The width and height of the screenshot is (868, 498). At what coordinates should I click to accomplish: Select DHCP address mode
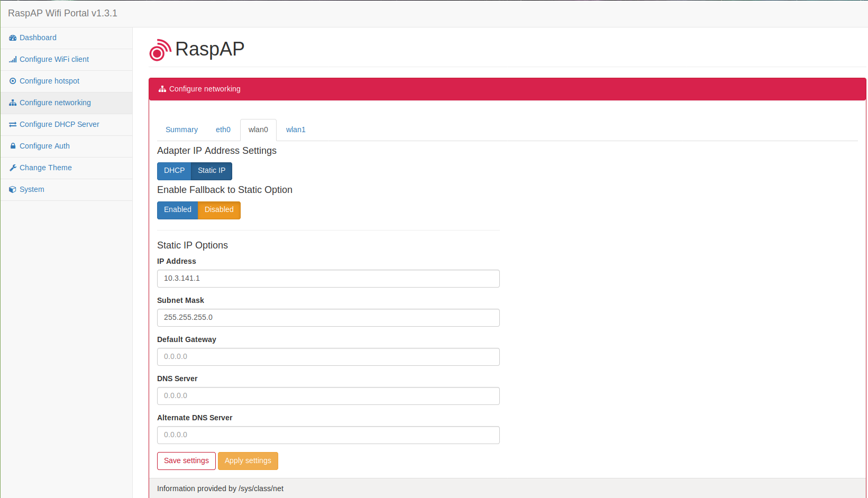[x=174, y=171]
